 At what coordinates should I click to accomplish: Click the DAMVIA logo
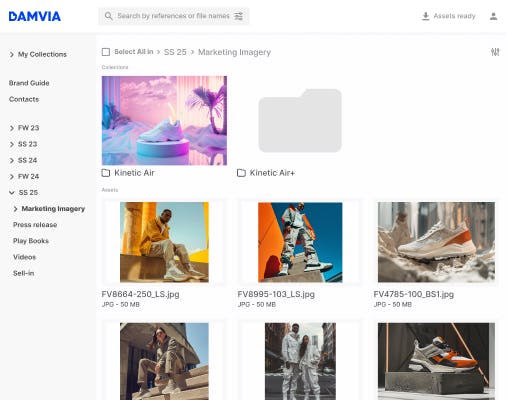coord(35,16)
